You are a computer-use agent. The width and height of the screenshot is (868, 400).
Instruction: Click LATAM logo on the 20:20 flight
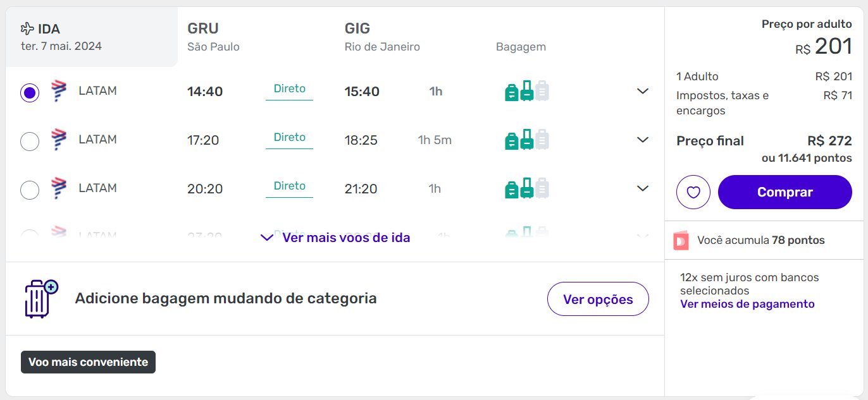(x=58, y=188)
